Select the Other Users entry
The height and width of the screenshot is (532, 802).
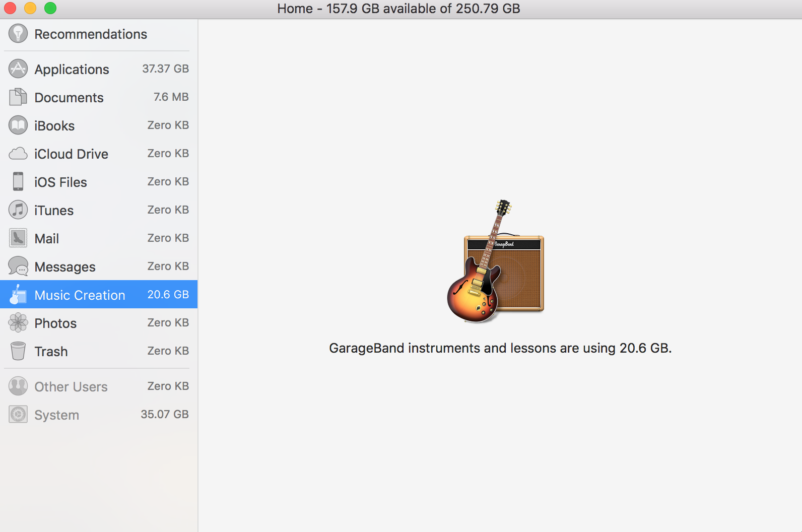point(99,386)
